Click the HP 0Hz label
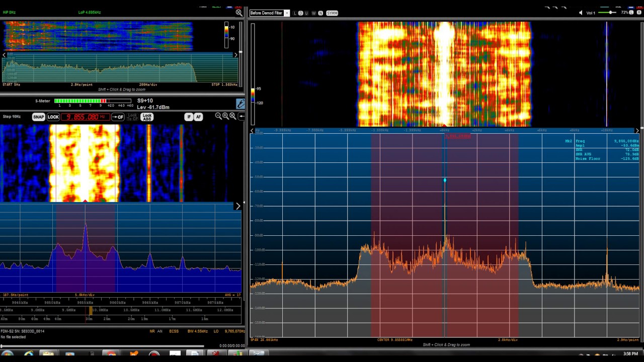644x362 pixels. coord(10,12)
